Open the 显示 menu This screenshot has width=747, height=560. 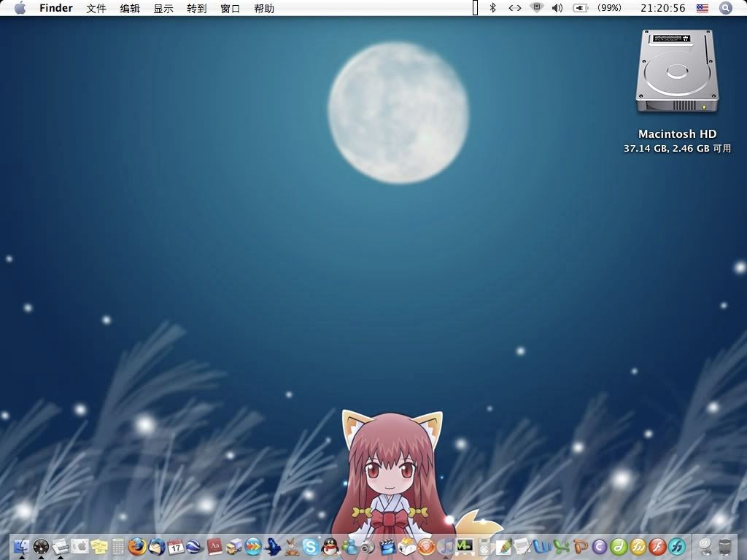(163, 8)
